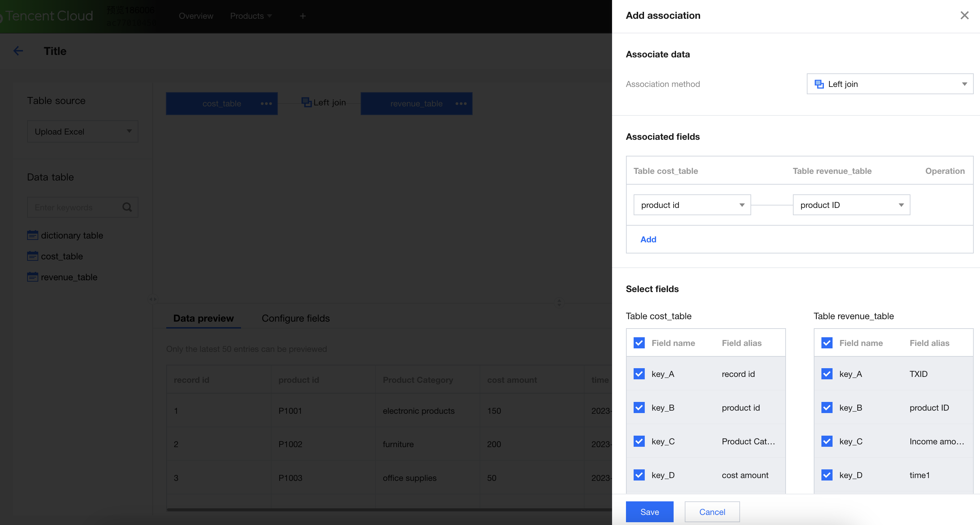This screenshot has width=980, height=525.
Task: Open the revenue_table node's three-dot menu
Action: click(x=461, y=104)
